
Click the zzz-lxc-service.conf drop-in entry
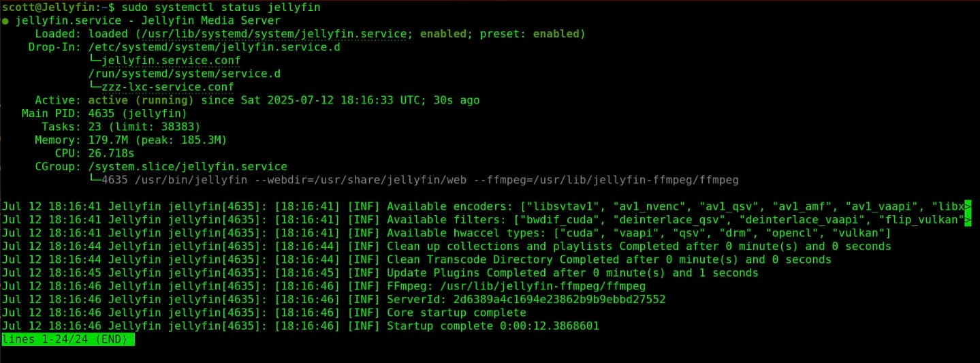[x=161, y=87]
